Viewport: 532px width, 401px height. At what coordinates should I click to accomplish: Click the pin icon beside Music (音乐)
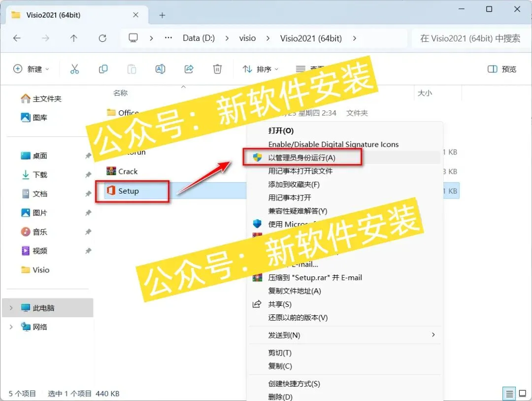click(88, 232)
